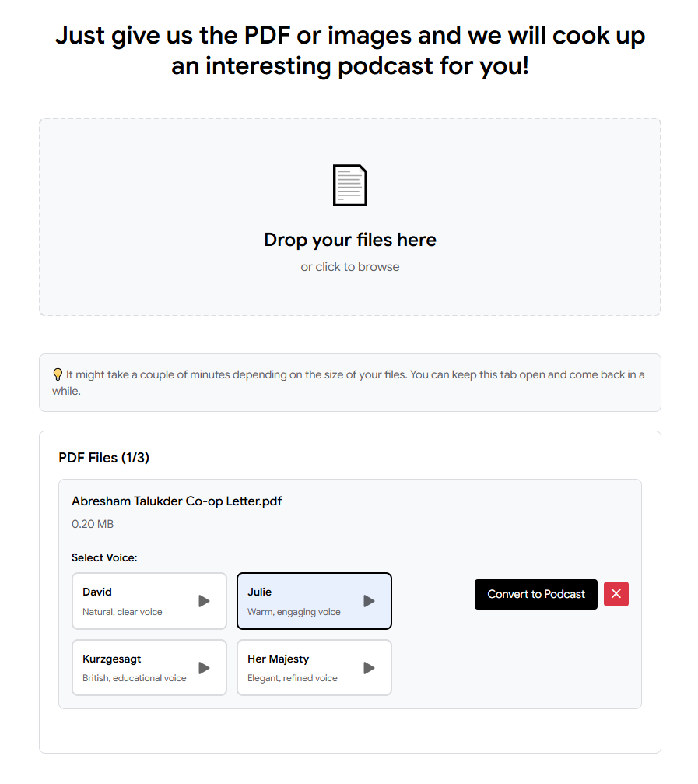This screenshot has width=698, height=784.
Task: Click Convert to Podcast button
Action: pos(535,595)
